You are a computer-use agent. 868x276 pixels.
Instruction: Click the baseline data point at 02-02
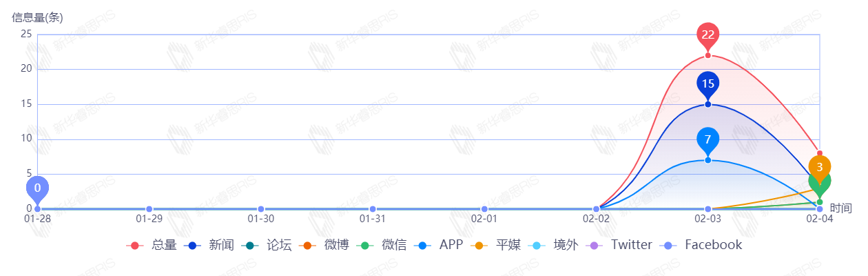(x=596, y=209)
